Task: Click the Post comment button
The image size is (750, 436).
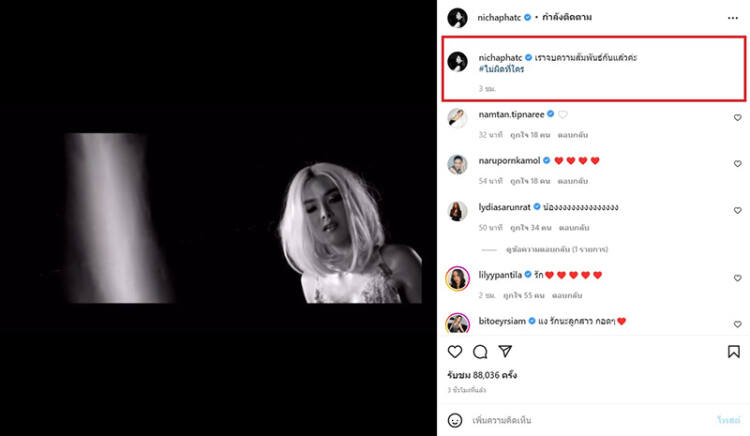Action: click(728, 420)
